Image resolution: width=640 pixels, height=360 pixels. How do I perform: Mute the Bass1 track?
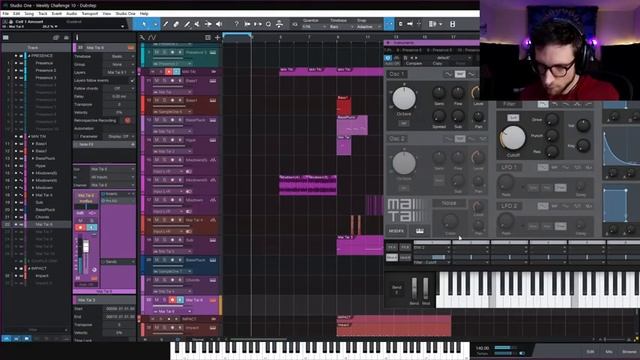(x=156, y=81)
